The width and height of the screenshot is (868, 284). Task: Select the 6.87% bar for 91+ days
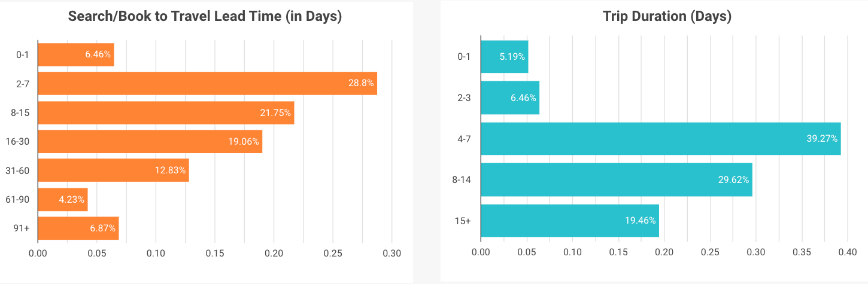(78, 228)
